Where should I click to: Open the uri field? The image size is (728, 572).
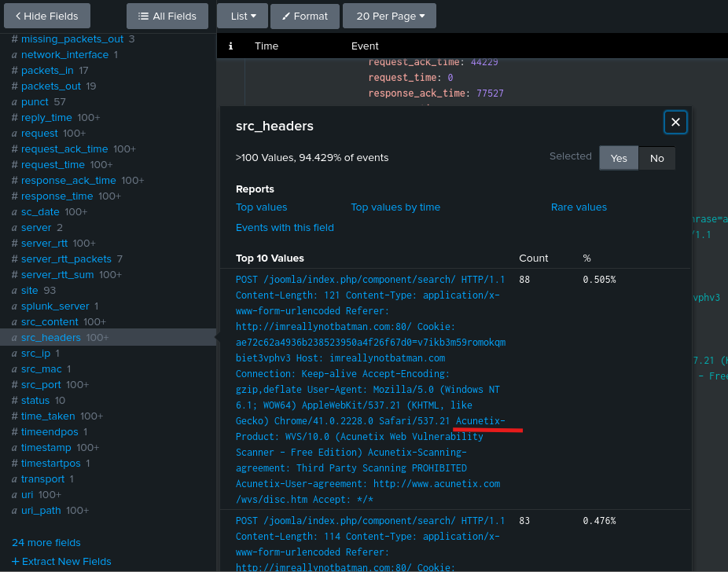click(27, 495)
